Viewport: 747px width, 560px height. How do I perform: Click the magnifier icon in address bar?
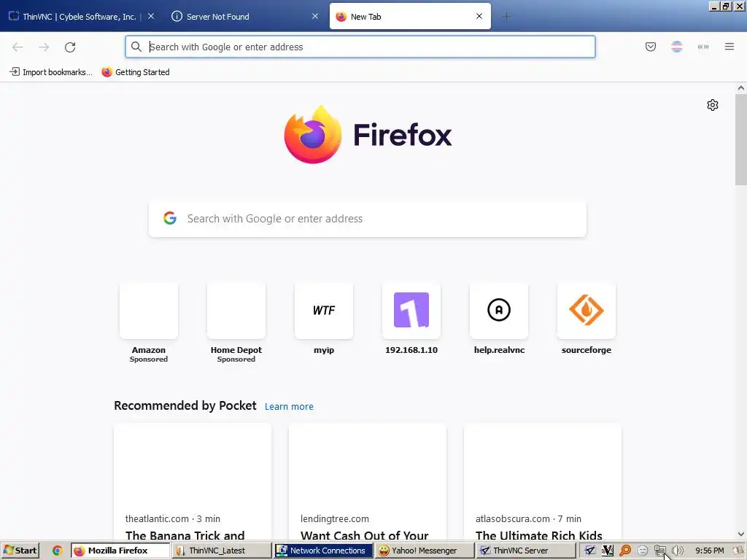[136, 47]
